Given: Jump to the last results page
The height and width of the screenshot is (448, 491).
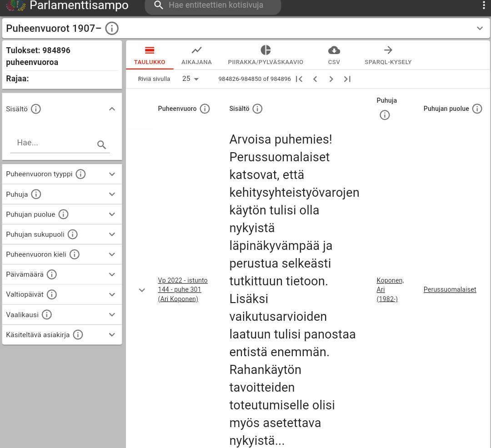Looking at the screenshot, I should 347,79.
